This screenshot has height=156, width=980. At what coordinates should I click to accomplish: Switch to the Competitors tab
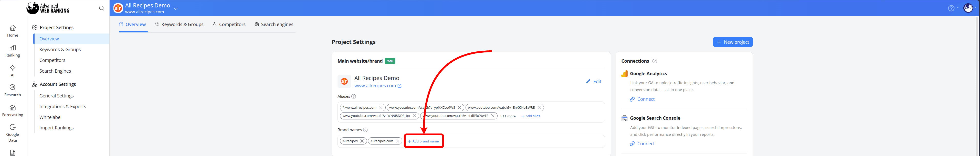coord(229,24)
